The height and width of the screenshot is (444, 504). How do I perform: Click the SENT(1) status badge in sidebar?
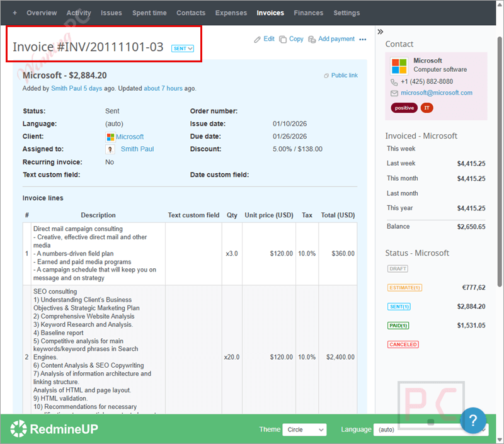click(399, 307)
